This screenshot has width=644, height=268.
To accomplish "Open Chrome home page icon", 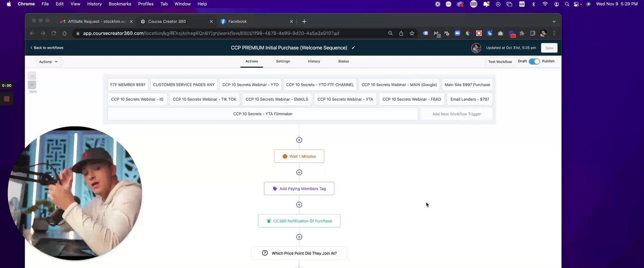I will point(64,33).
